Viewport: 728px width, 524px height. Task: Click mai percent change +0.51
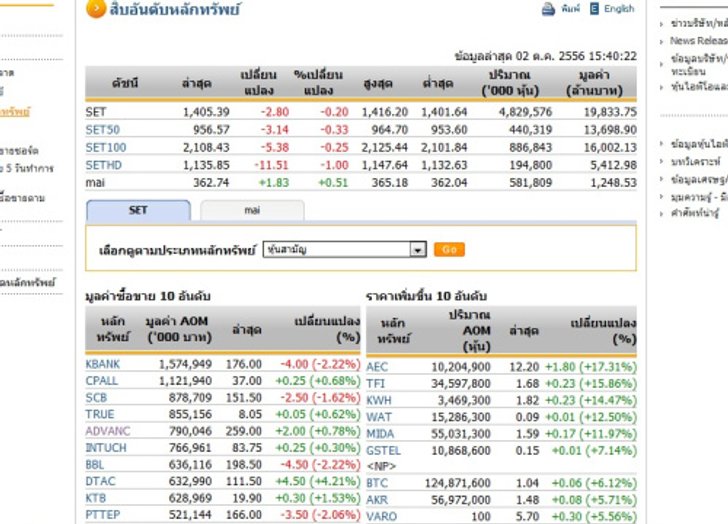[333, 182]
